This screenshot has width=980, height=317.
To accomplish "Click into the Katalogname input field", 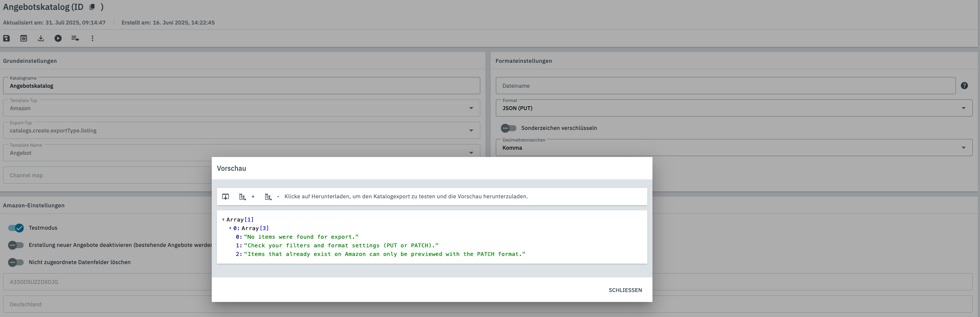I will coord(241,86).
